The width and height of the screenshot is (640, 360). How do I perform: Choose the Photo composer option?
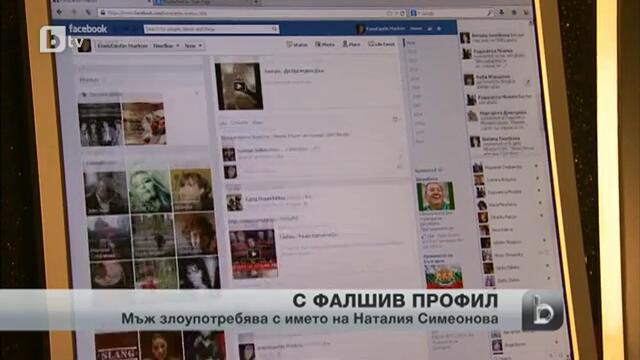tap(325, 44)
